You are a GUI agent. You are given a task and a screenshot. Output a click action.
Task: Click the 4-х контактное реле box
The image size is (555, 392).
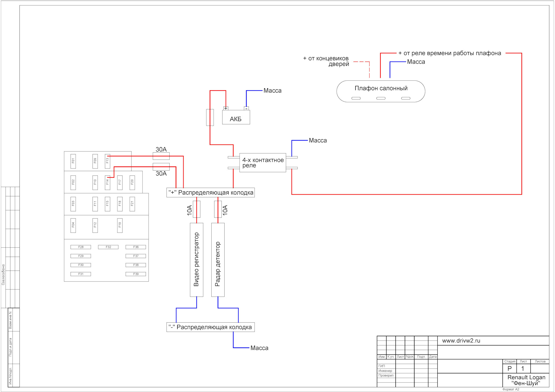(262, 163)
